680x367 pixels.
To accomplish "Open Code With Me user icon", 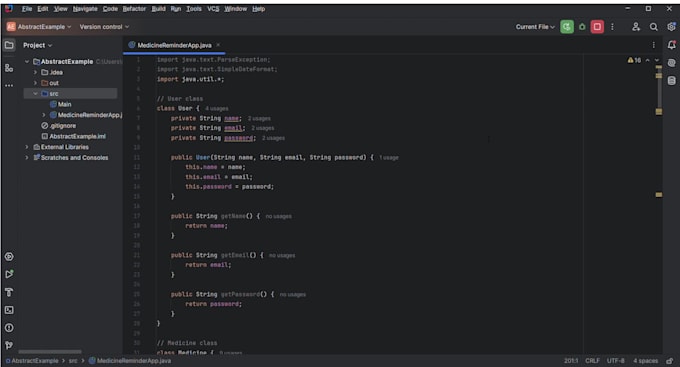I will 635,27.
